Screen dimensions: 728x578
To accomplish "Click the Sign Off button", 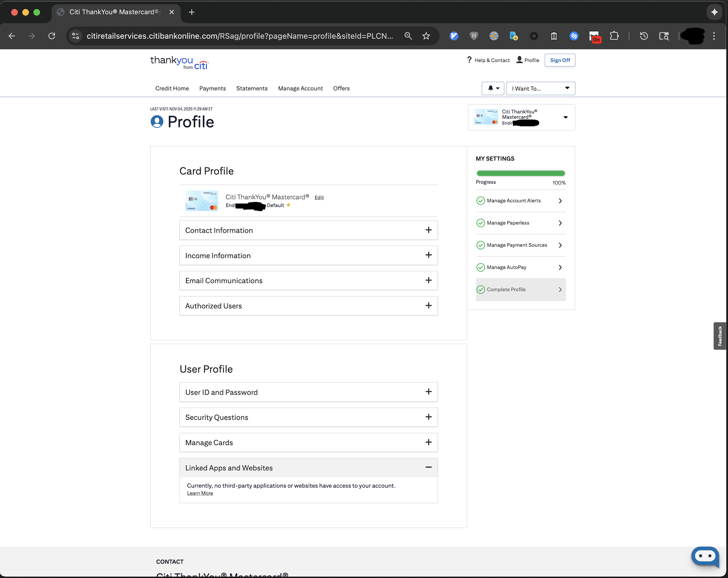I will [x=559, y=60].
